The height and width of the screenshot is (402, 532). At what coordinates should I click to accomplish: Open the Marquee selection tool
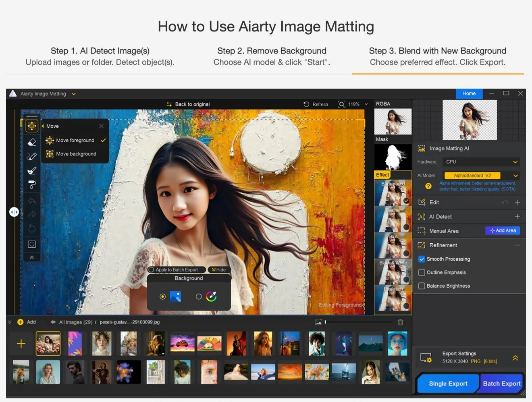tap(32, 244)
